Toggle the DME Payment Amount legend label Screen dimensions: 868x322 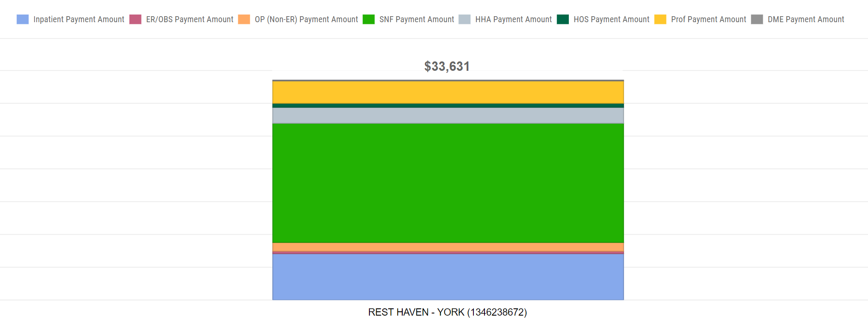click(806, 19)
